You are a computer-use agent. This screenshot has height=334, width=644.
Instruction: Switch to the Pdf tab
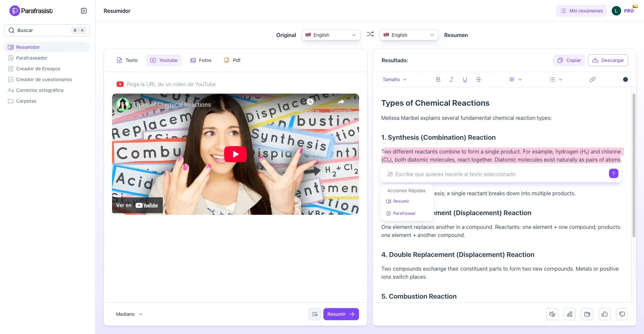click(232, 60)
